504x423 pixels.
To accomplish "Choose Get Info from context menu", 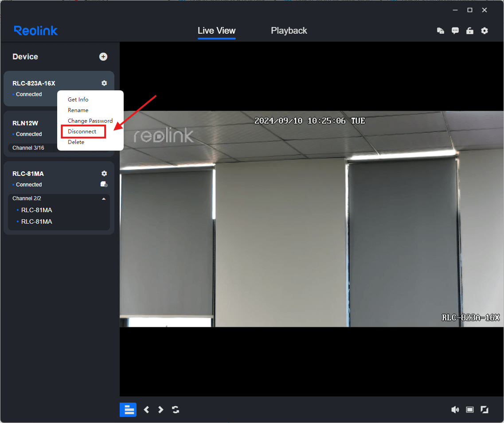I will pyautogui.click(x=78, y=100).
